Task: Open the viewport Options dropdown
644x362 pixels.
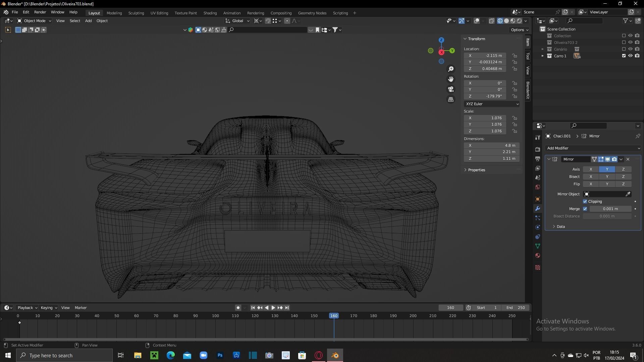Action: point(519,30)
